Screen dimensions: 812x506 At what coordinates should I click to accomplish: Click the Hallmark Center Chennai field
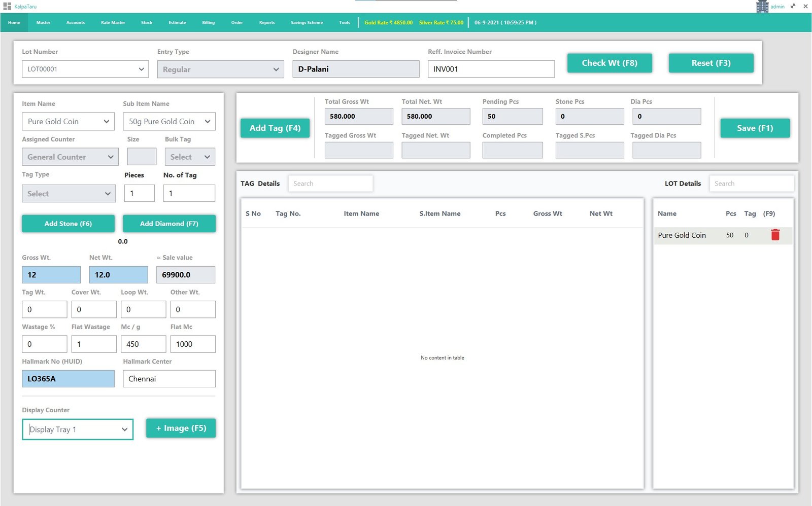pos(169,379)
